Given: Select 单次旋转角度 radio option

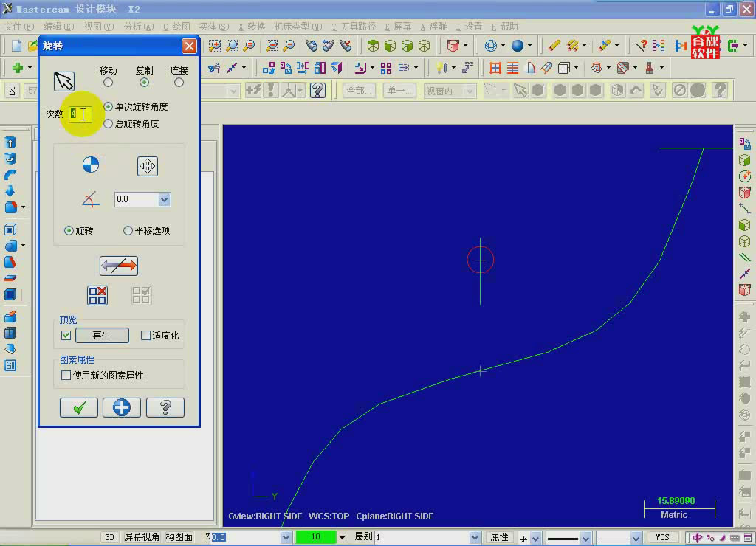Looking at the screenshot, I should [108, 106].
